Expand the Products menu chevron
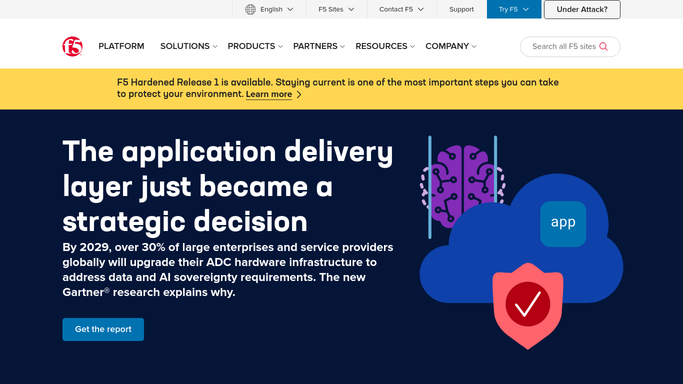Screen dimensions: 683x384 pos(280,47)
